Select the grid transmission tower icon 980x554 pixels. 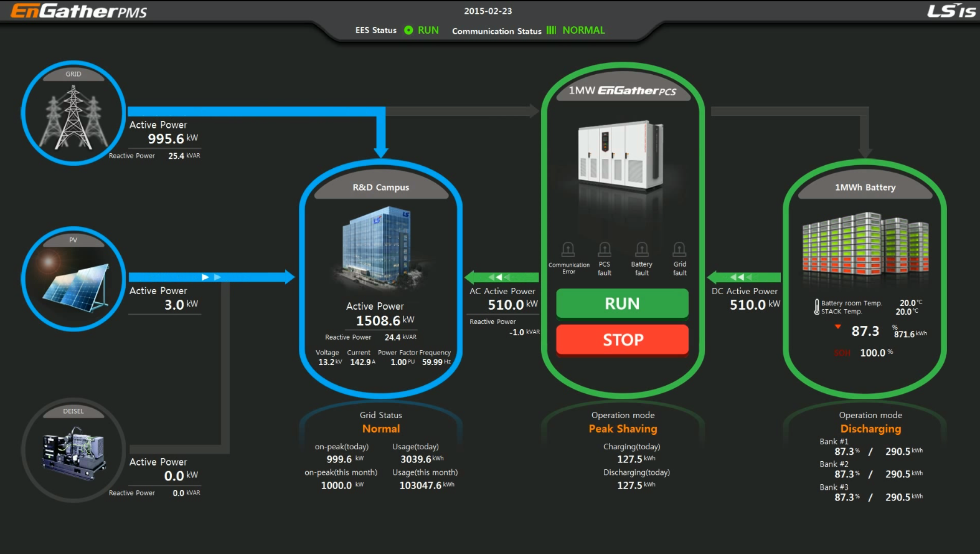tap(73, 118)
